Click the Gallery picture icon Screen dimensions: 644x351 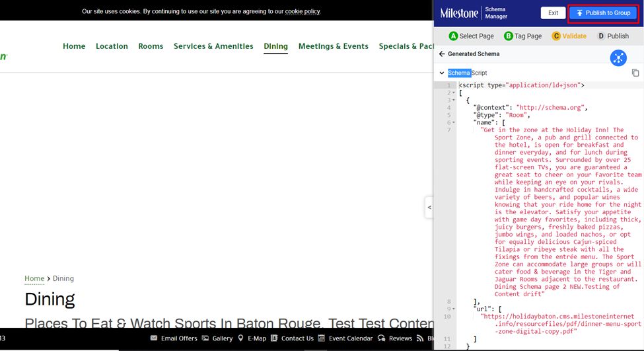[205, 338]
